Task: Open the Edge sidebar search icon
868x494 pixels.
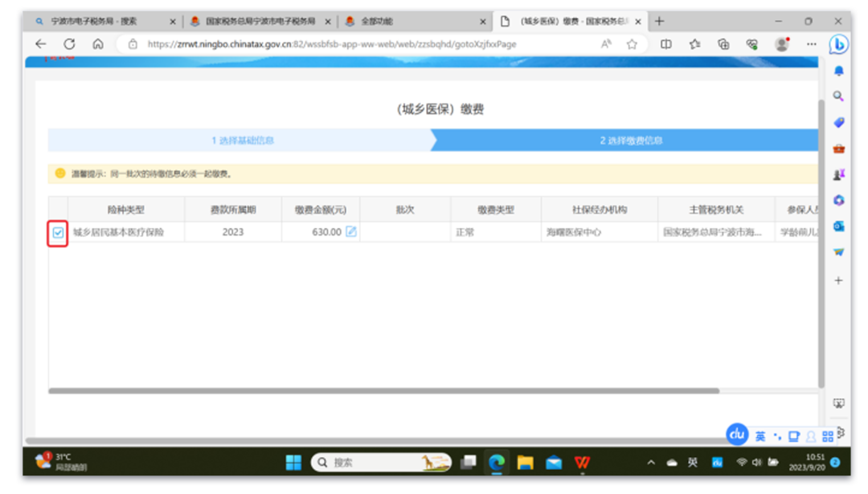Action: (838, 96)
